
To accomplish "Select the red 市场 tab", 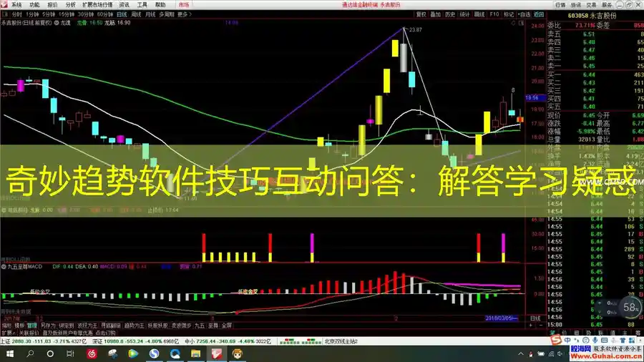I will 184,5.
